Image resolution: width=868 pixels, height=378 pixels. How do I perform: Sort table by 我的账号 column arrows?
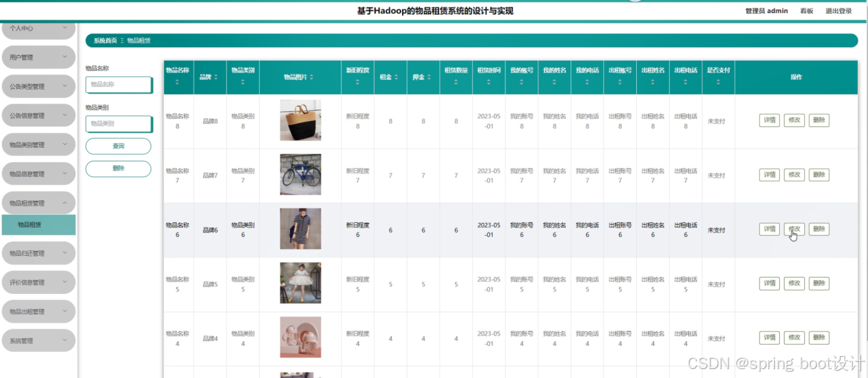point(522,82)
